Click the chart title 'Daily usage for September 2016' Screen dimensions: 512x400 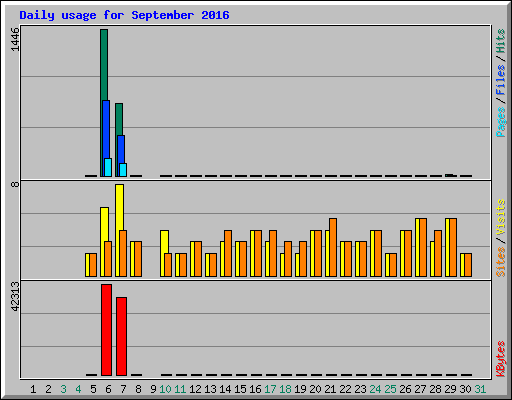tap(124, 15)
